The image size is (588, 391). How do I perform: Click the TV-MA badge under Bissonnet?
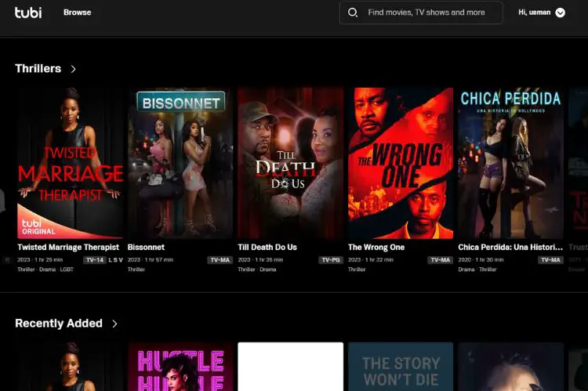(x=220, y=260)
